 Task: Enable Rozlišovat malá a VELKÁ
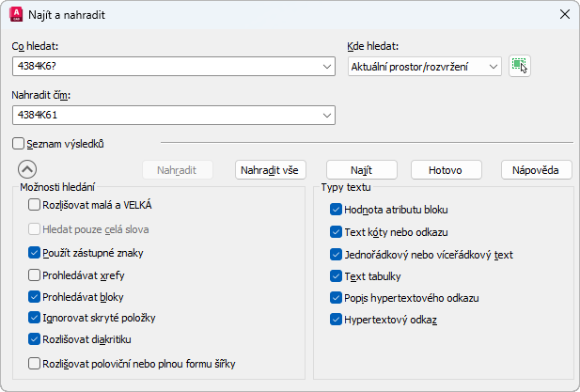(x=35, y=204)
